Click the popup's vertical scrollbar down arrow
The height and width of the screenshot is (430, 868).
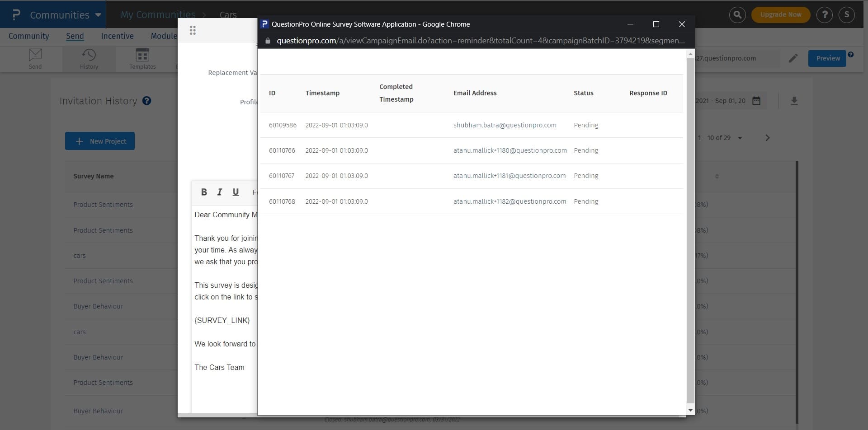pos(690,410)
